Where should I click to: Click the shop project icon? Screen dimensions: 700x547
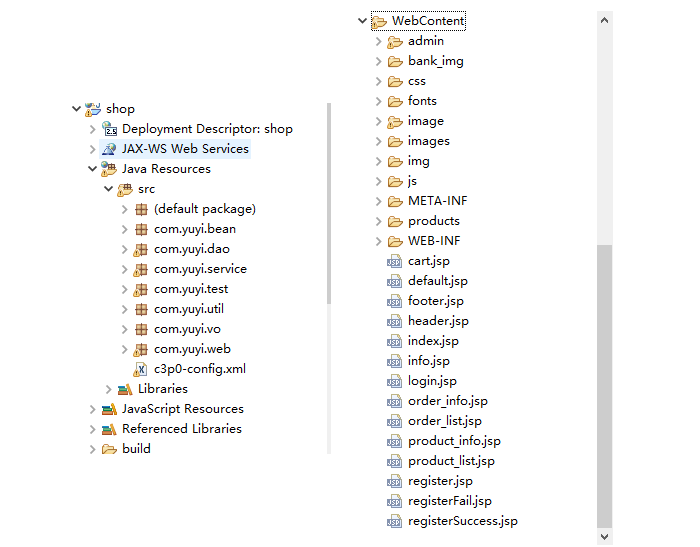[x=93, y=109]
